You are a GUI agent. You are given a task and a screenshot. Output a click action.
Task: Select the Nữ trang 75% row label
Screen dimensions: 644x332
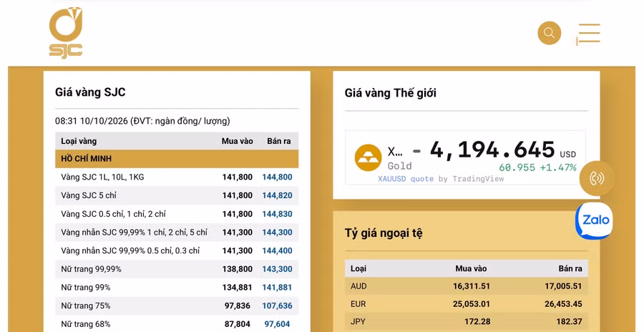tap(85, 306)
